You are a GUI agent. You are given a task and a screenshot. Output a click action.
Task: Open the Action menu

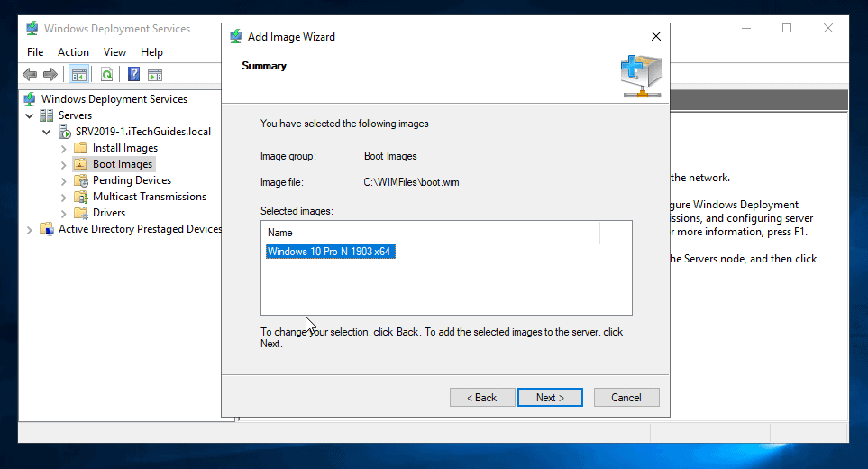point(73,52)
